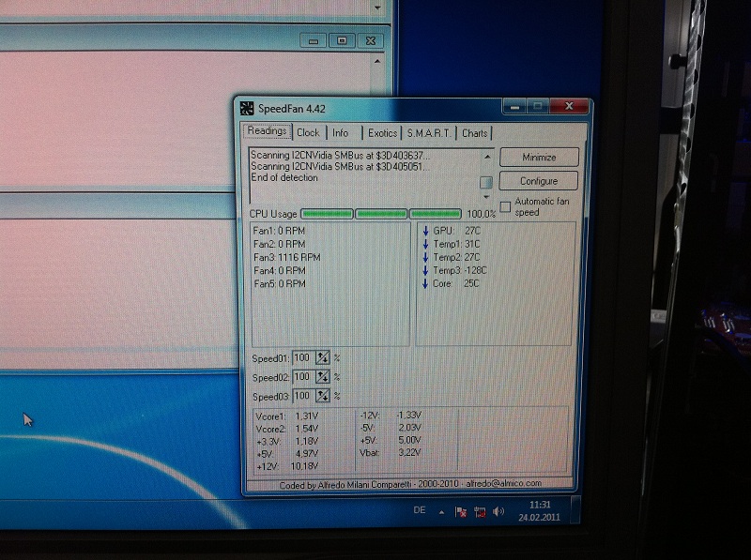751x560 pixels.
Task: Select the 'Fan2: 0 RPM' reading
Action: click(279, 244)
